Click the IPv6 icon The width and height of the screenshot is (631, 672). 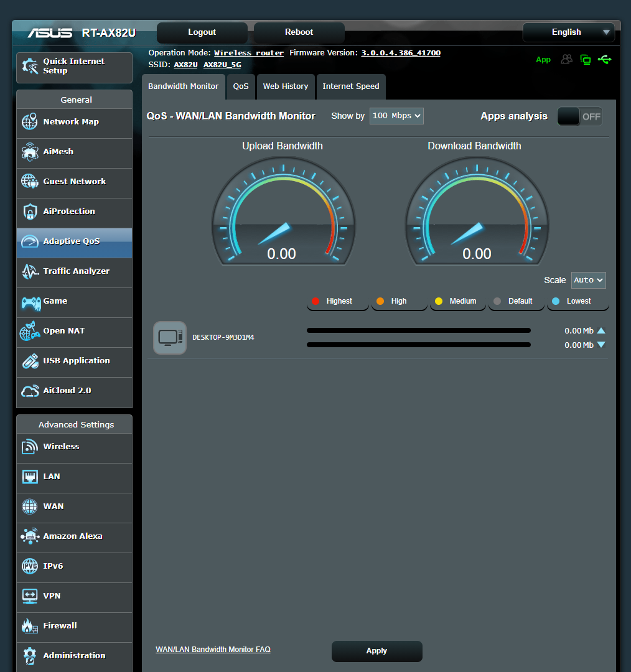pyautogui.click(x=30, y=566)
